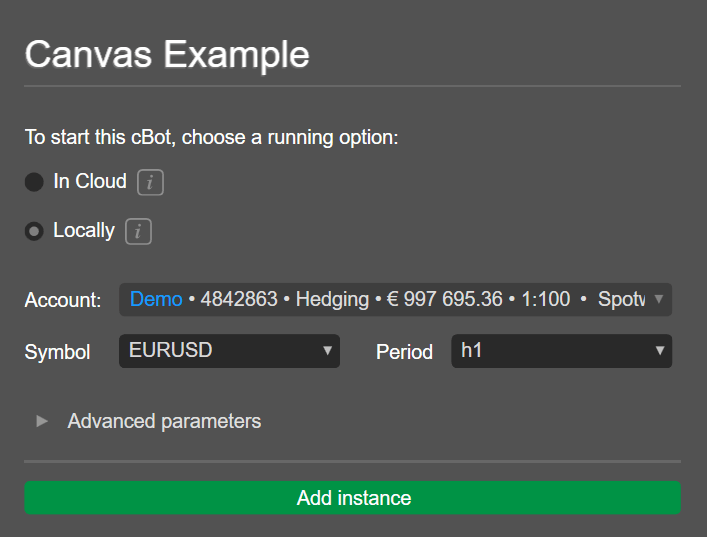The width and height of the screenshot is (707, 537).
Task: Click the Account dropdown arrow
Action: pos(659,299)
